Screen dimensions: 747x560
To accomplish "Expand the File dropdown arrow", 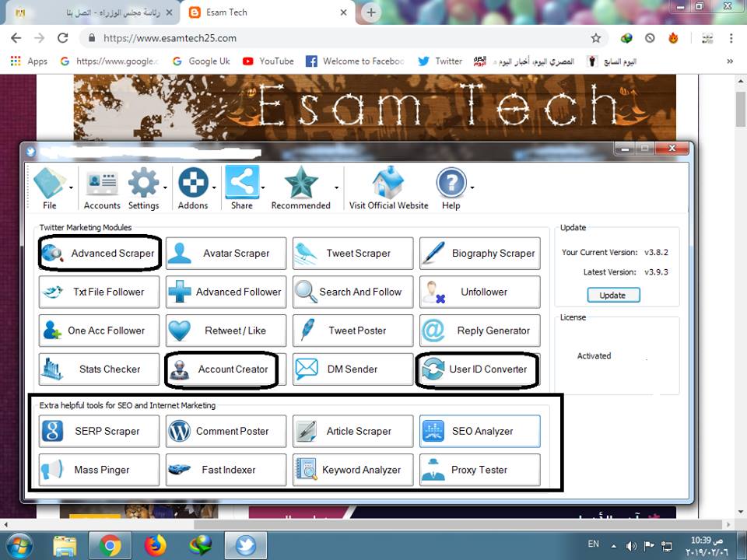I will pos(71,187).
